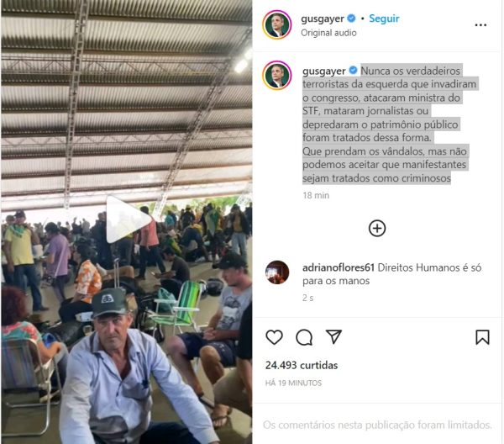Play the video using the center play button
The width and height of the screenshot is (504, 444).
point(128,219)
